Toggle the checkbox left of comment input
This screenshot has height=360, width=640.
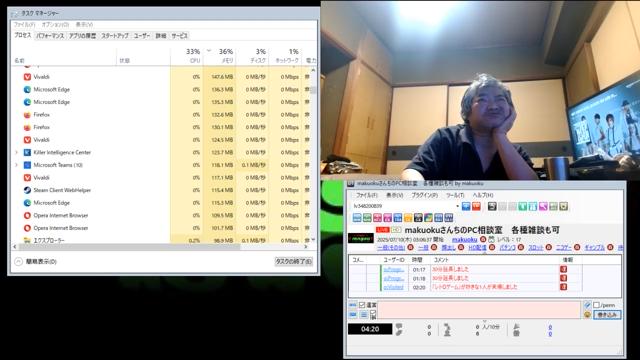362,305
